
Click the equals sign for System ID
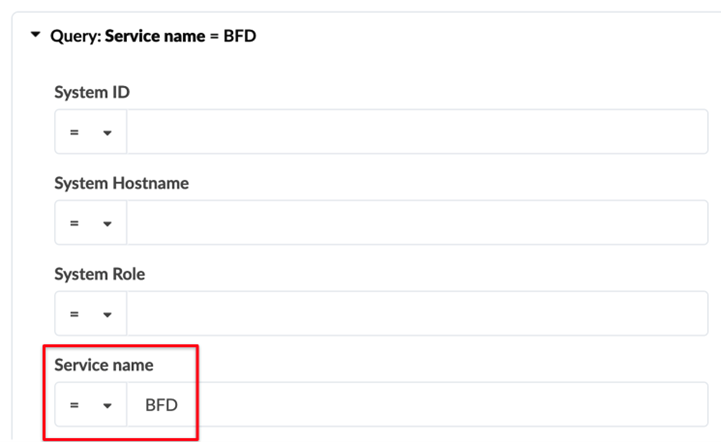point(74,133)
